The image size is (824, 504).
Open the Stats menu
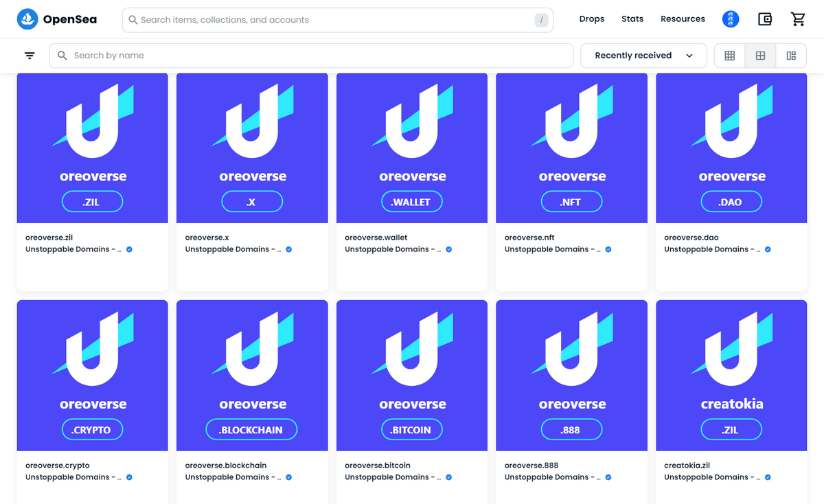[x=632, y=19]
